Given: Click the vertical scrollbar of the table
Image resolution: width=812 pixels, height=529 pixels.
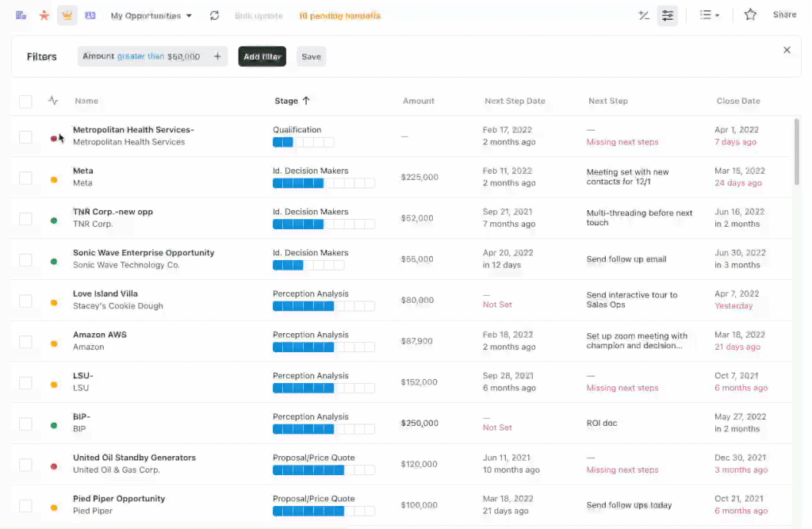Looking at the screenshot, I should pos(796,151).
